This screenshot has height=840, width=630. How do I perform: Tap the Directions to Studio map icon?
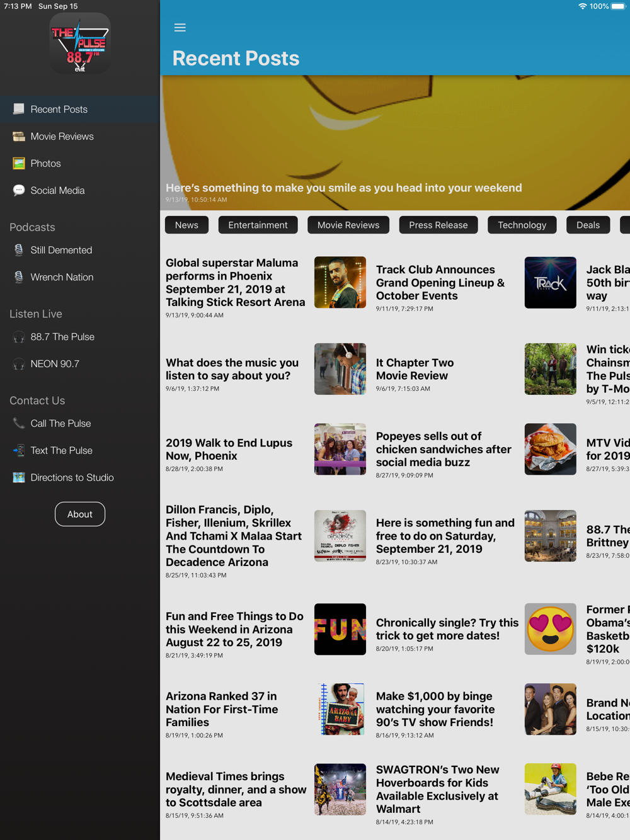pyautogui.click(x=19, y=477)
